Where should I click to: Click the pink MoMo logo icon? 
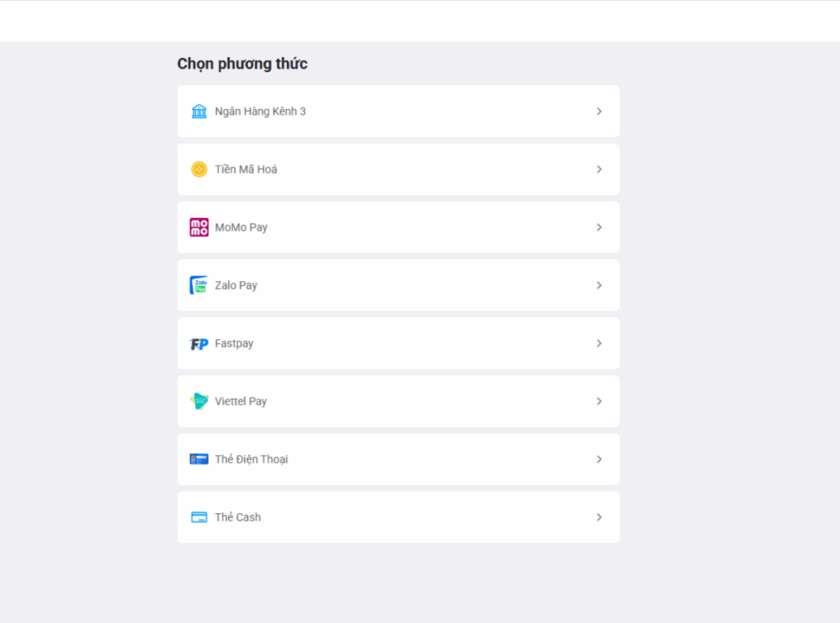(199, 227)
